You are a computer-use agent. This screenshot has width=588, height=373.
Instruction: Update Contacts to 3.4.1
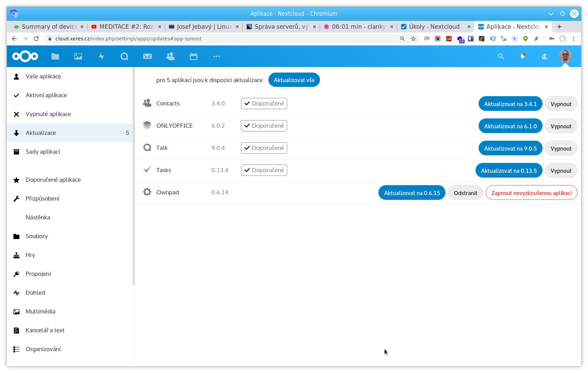(x=510, y=104)
